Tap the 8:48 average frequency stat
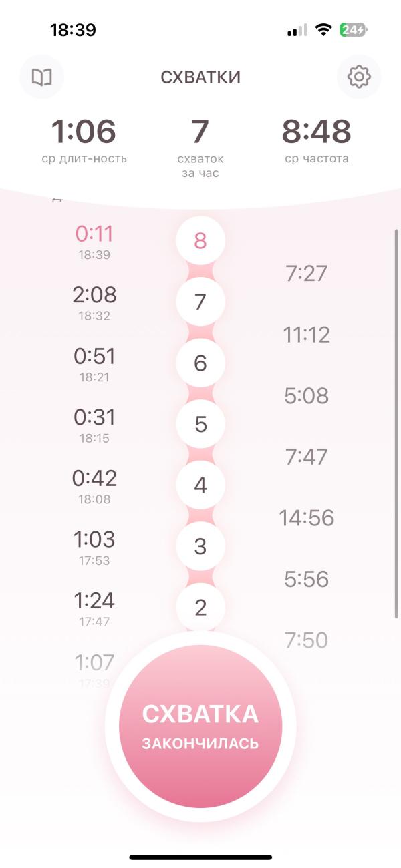Viewport: 401px width, 868px height. pyautogui.click(x=316, y=132)
